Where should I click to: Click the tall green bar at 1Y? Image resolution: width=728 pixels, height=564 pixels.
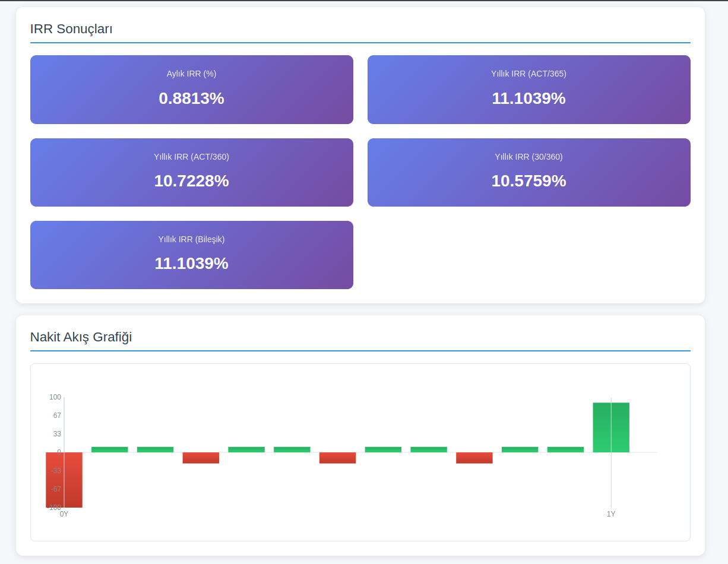(x=611, y=427)
